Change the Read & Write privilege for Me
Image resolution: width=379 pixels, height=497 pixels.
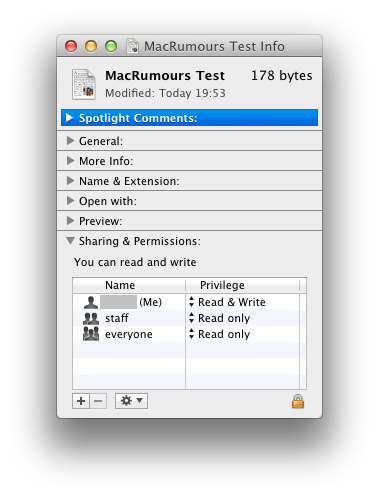[227, 302]
